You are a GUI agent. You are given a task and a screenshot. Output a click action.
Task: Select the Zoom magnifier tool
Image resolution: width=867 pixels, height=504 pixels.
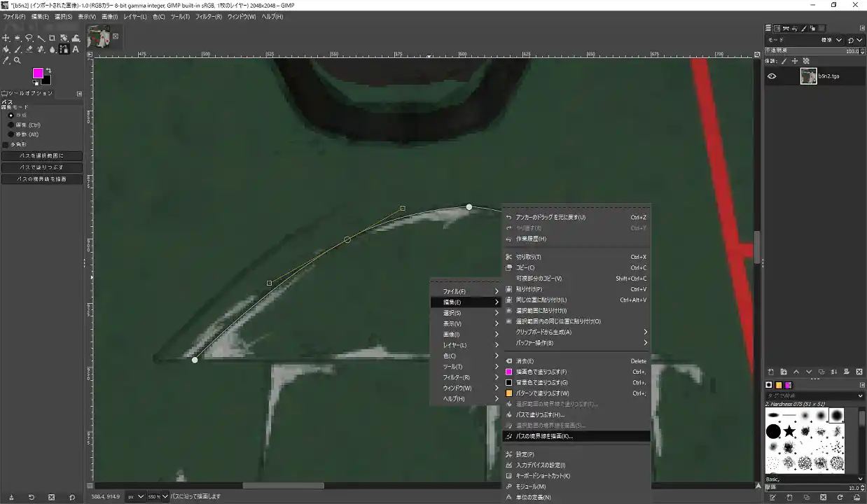coord(18,61)
